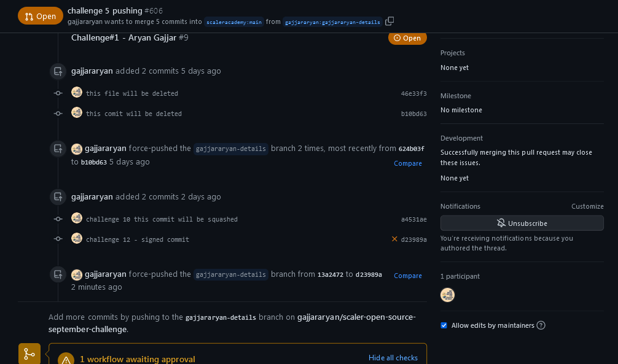
Task: Copy the branch name with the clipboard icon
Action: tap(389, 21)
